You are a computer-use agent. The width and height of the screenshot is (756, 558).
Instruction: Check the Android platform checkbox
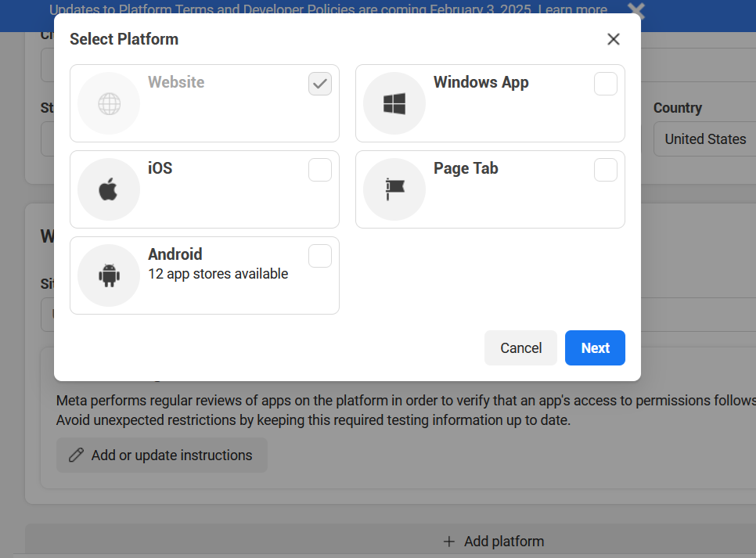[320, 256]
